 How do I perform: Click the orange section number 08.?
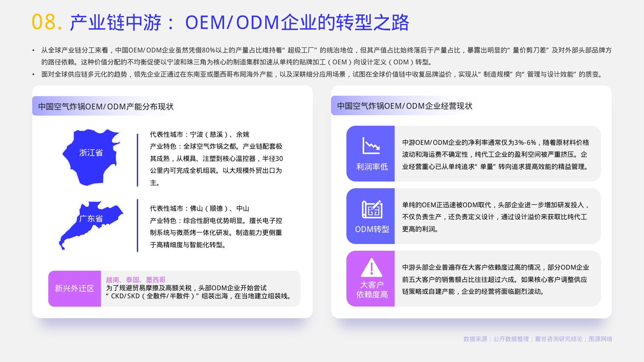point(47,23)
